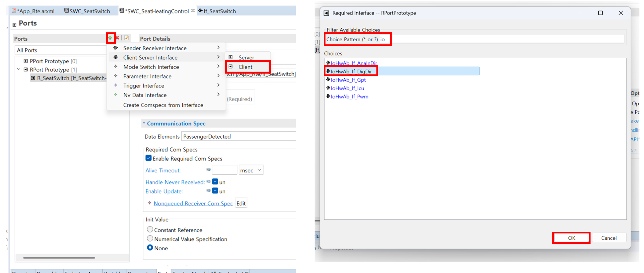Switch to the SWC_SeatSwitch tab

[87, 11]
